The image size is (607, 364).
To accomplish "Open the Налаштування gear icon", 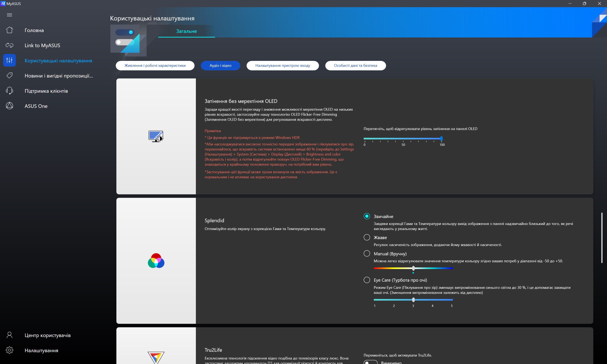I will pyautogui.click(x=9, y=350).
